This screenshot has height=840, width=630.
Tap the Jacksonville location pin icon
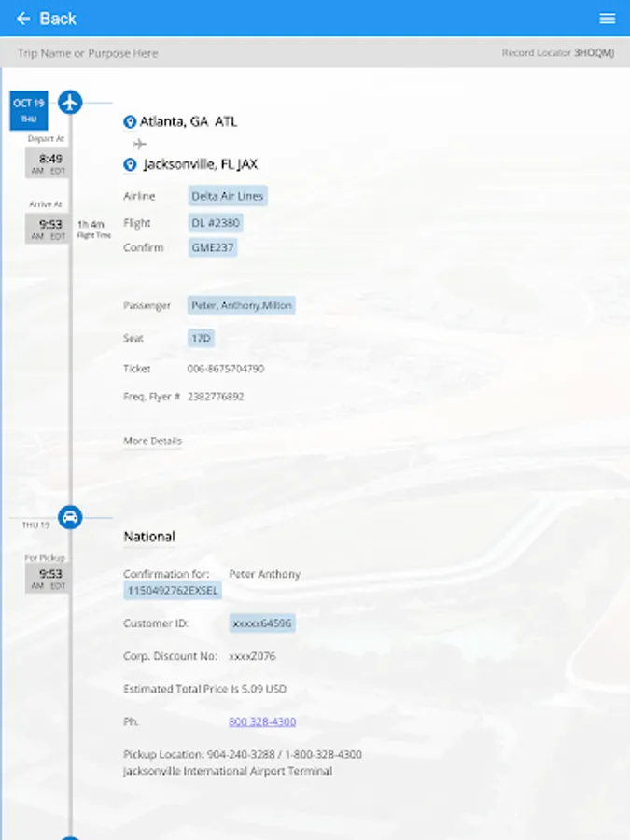tap(130, 164)
